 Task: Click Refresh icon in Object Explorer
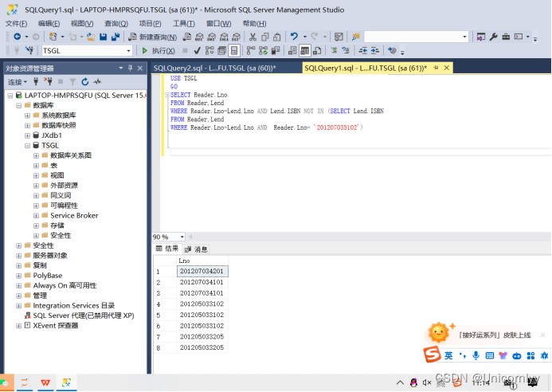85,82
